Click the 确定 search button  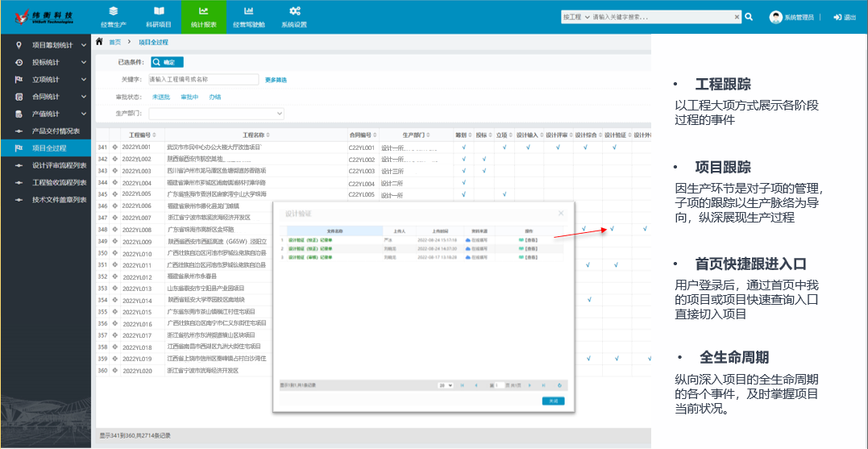167,62
